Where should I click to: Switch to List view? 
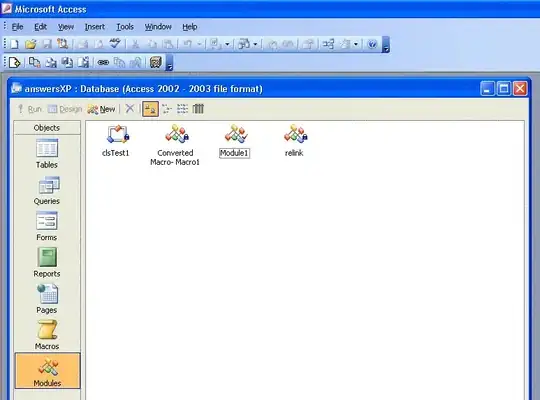tap(182, 109)
